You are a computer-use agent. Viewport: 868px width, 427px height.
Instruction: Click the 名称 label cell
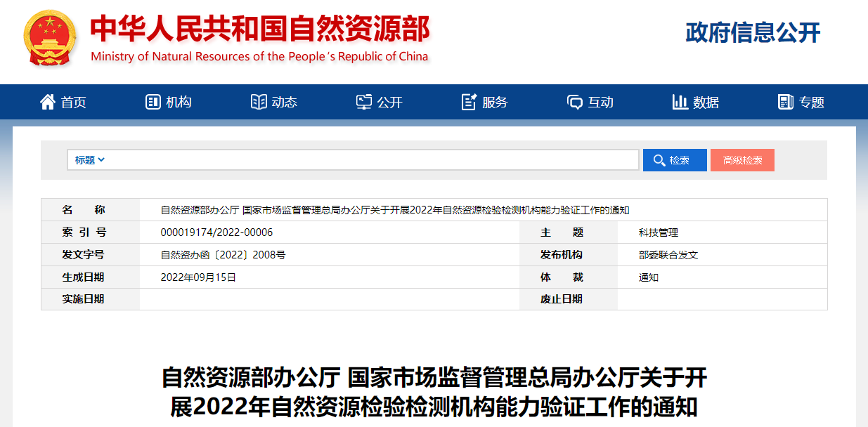click(91, 210)
